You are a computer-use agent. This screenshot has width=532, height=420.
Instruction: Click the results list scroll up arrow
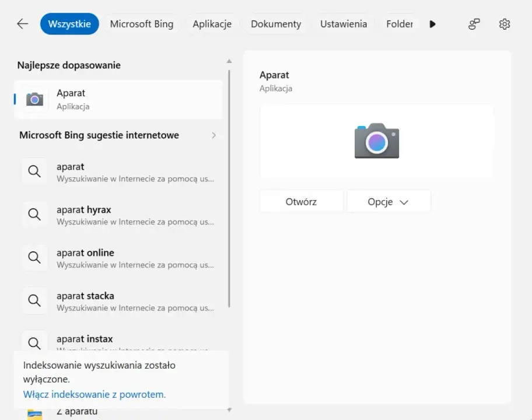click(229, 61)
